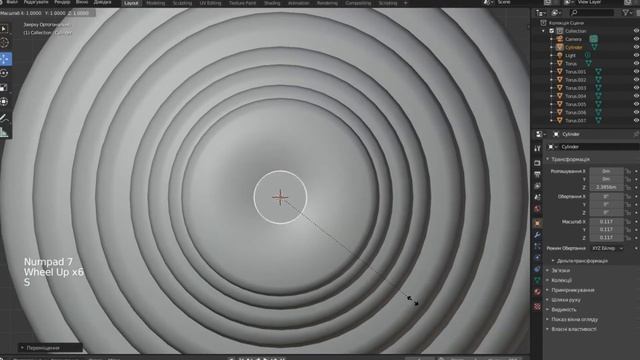Open the Physics properties tab
The width and height of the screenshot is (640, 360).
click(537, 258)
